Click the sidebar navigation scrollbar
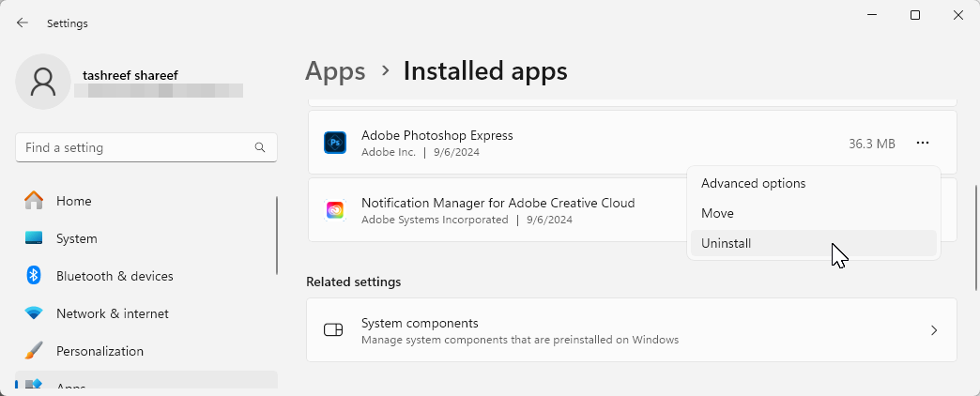 click(276, 236)
